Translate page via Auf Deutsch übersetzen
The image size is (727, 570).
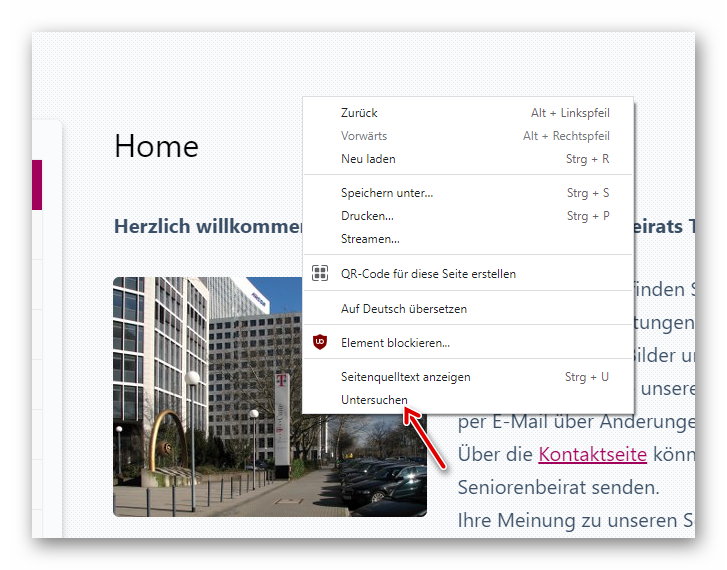click(x=403, y=309)
